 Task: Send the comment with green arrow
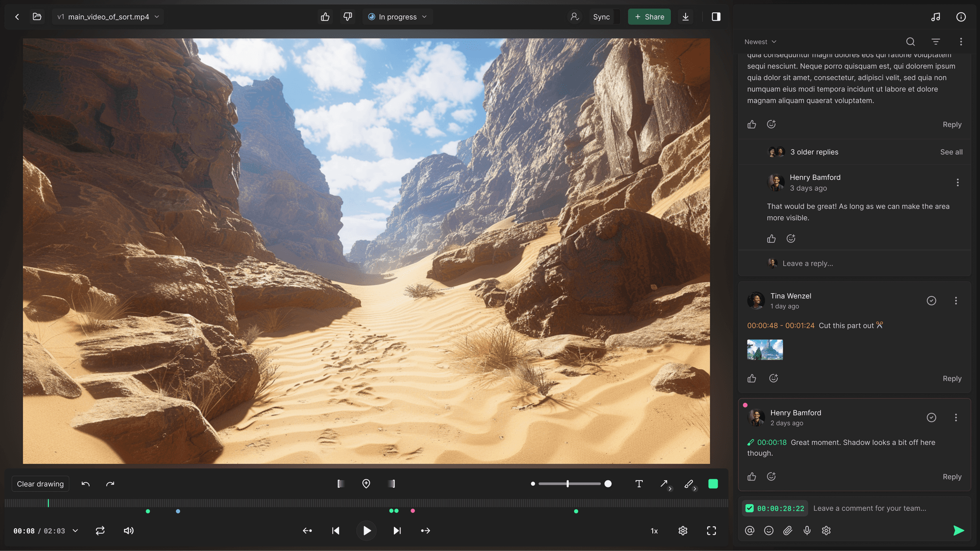(958, 530)
